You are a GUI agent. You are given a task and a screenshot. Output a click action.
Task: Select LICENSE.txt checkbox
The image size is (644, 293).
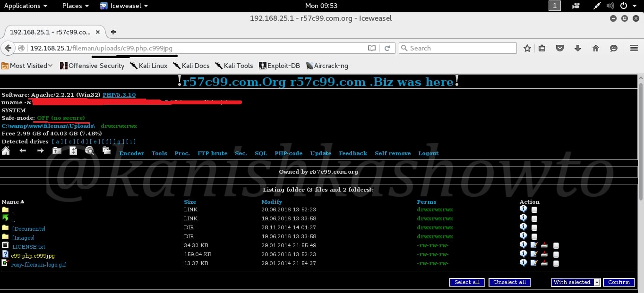tap(556, 246)
